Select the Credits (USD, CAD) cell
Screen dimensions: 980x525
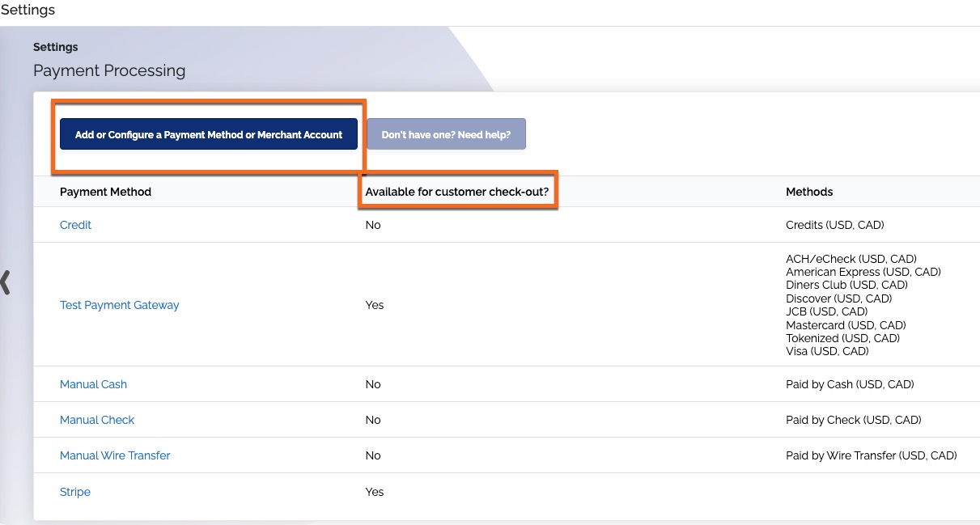pos(835,225)
